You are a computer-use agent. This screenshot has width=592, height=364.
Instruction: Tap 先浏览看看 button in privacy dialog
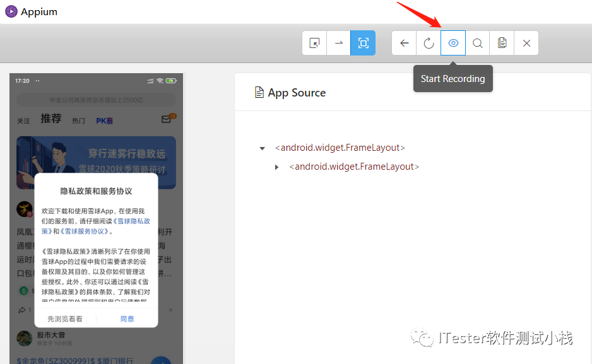(x=65, y=319)
